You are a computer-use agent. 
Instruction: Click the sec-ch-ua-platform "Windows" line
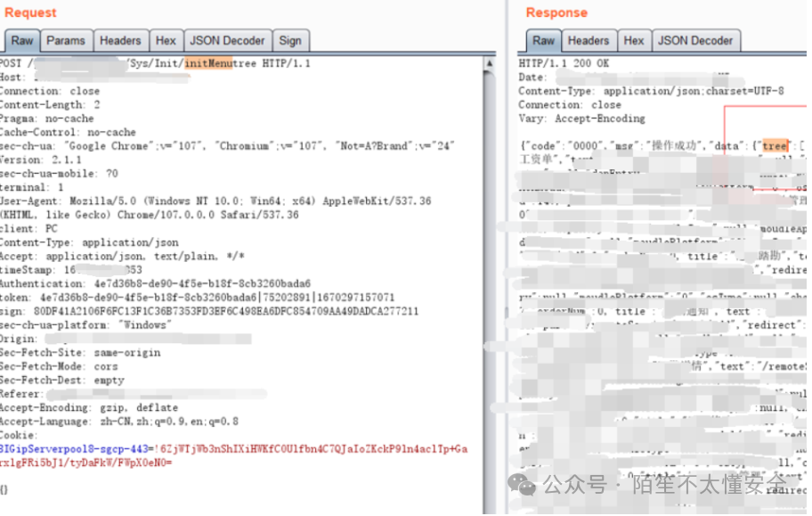(86, 325)
